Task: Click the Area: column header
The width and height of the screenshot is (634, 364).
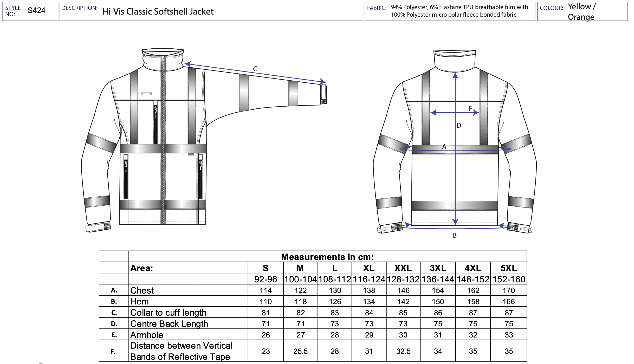Action: [142, 268]
